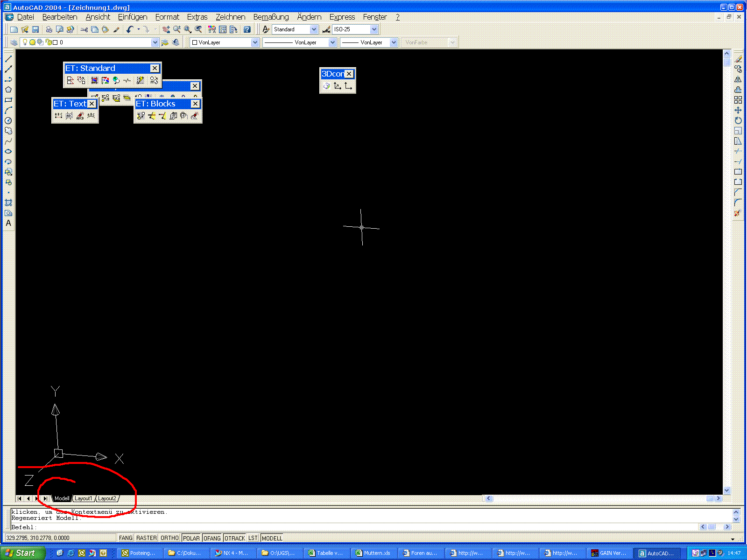Jump to first layout tab arrow

click(x=20, y=498)
